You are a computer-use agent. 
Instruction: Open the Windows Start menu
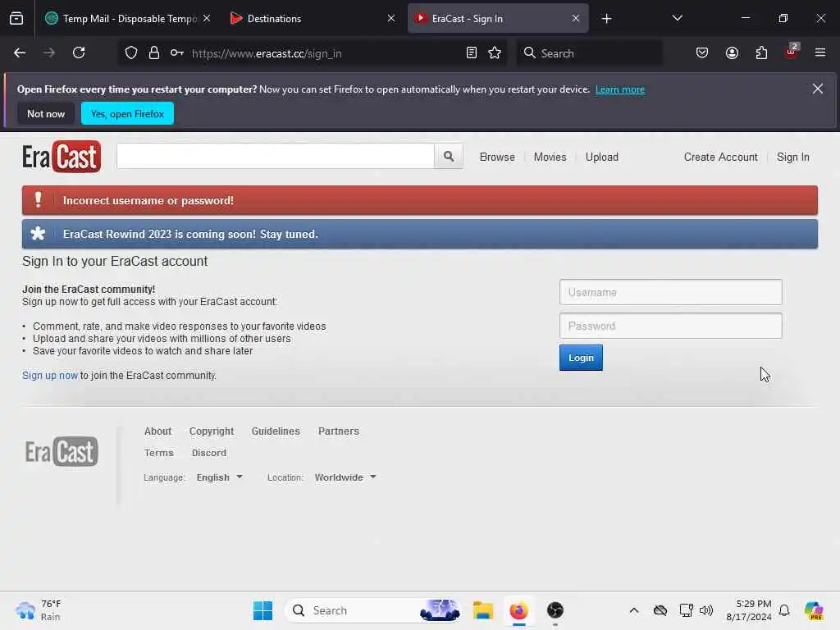263,610
